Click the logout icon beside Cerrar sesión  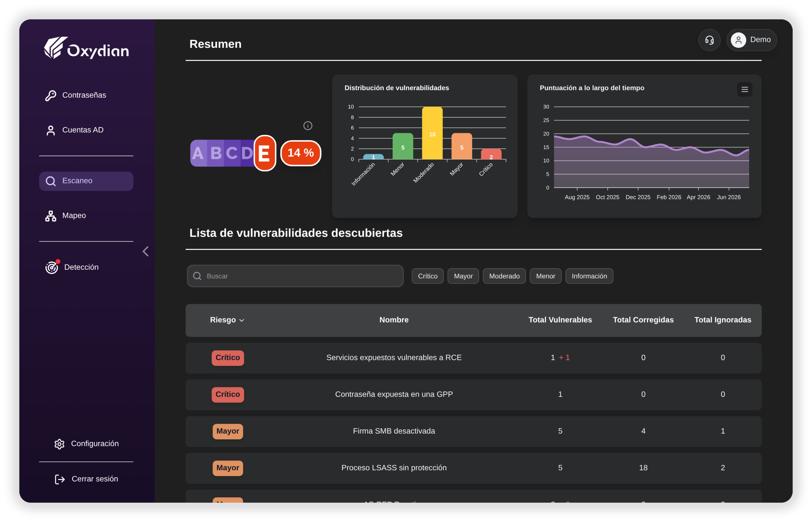pos(60,479)
